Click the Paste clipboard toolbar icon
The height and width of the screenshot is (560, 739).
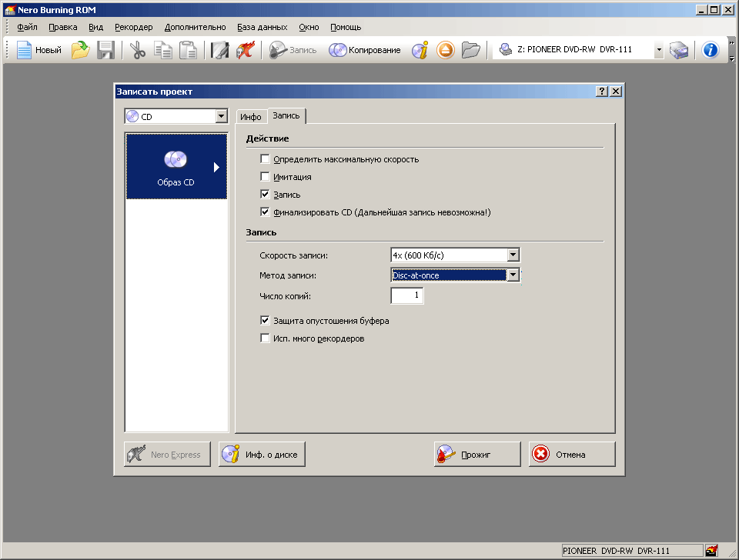point(188,50)
